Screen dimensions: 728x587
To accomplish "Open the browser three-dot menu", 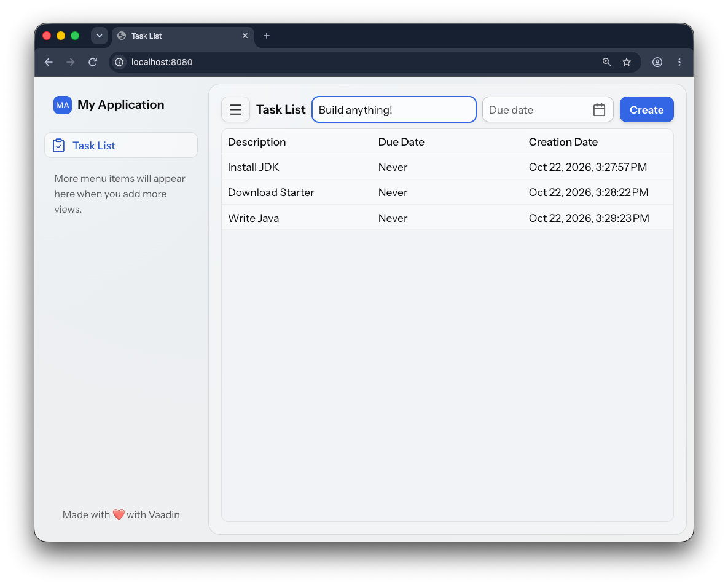I will pyautogui.click(x=679, y=62).
